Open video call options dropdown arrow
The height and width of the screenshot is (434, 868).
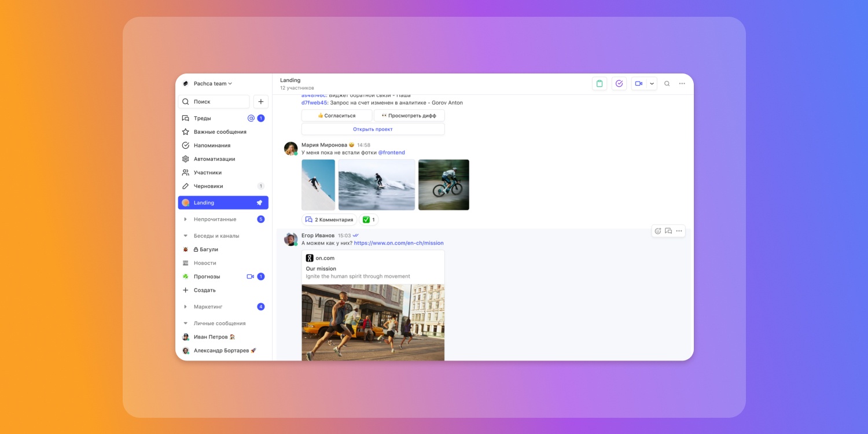click(652, 84)
